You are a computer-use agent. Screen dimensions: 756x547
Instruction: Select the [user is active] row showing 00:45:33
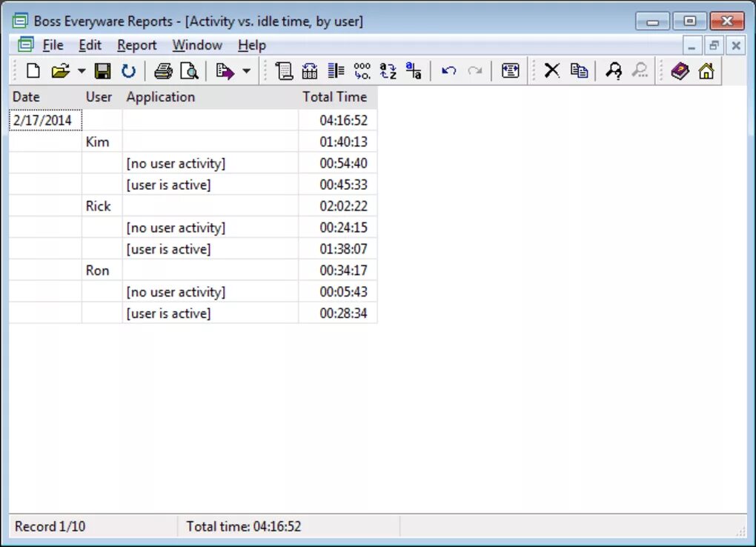click(193, 185)
